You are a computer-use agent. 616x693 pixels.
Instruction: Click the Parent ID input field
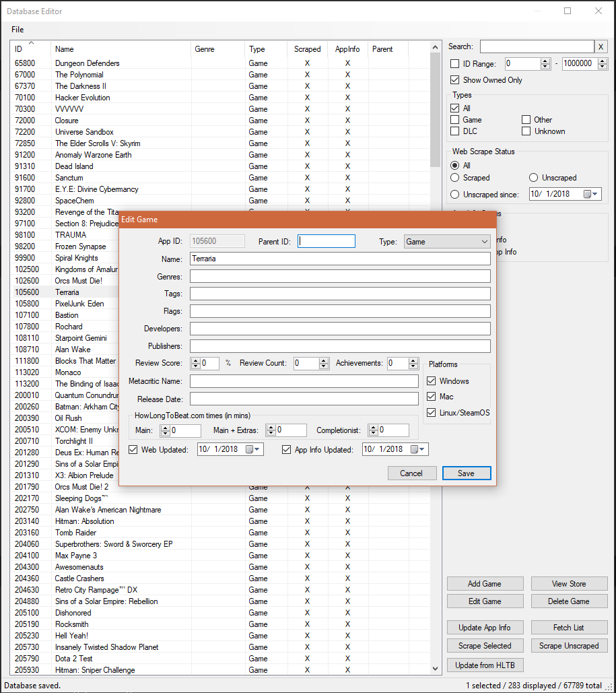pyautogui.click(x=326, y=240)
